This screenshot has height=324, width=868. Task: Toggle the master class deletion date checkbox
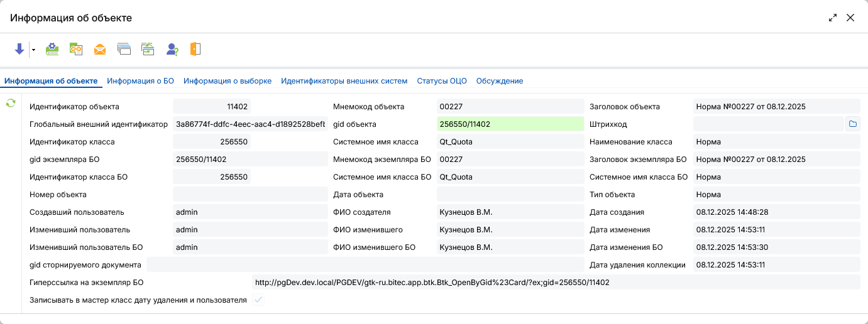[258, 300]
